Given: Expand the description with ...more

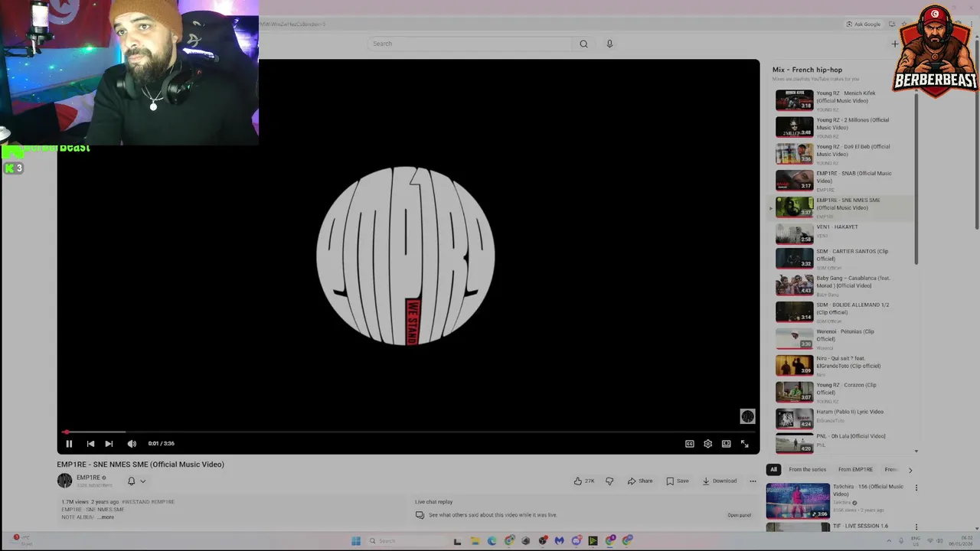Looking at the screenshot, I should 106,517.
